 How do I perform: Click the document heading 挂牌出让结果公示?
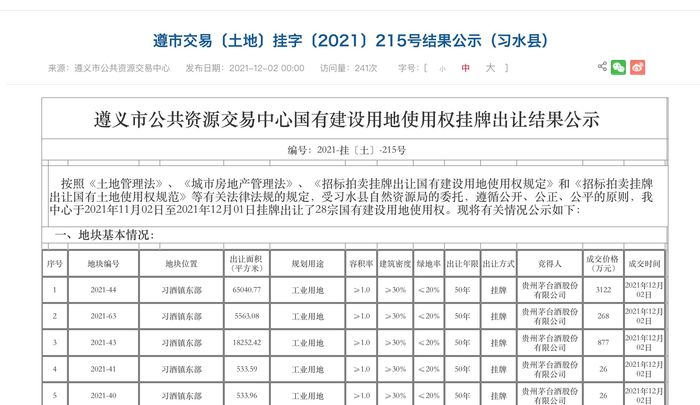coord(349,120)
